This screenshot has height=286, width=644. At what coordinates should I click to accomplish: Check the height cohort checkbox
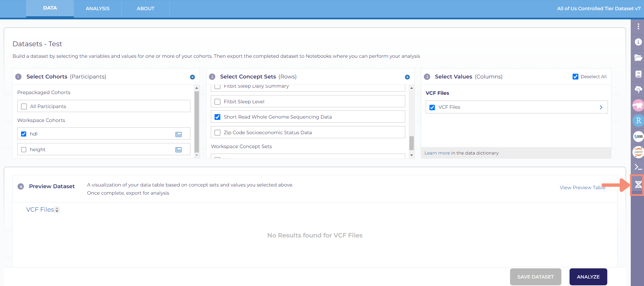[24, 149]
